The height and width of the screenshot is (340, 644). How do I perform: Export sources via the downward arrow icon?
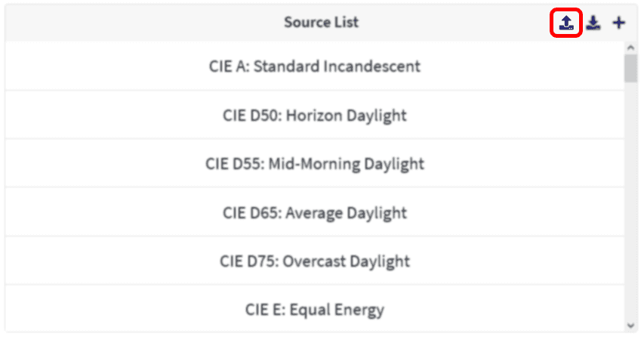point(593,23)
